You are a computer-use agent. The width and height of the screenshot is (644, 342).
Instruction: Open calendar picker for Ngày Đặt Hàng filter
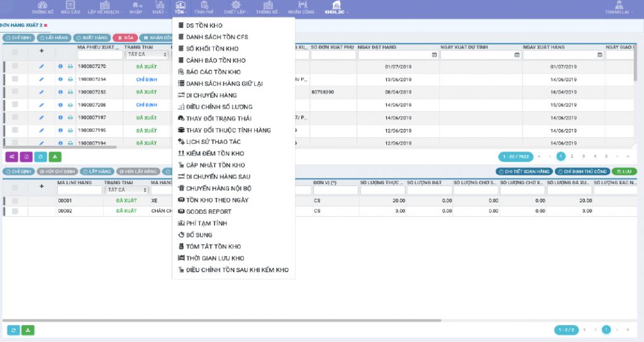pyautogui.click(x=434, y=55)
